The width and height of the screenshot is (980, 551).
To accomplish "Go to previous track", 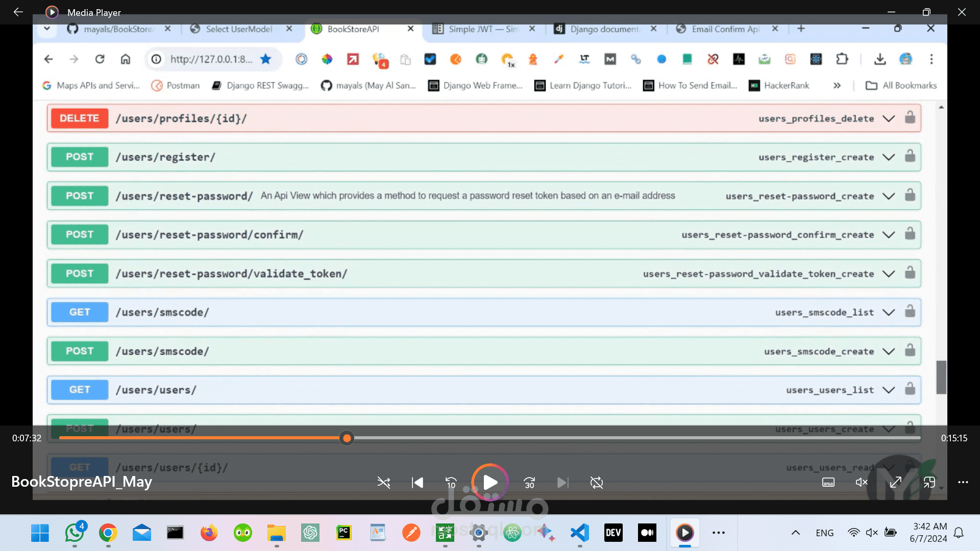I will click(417, 483).
